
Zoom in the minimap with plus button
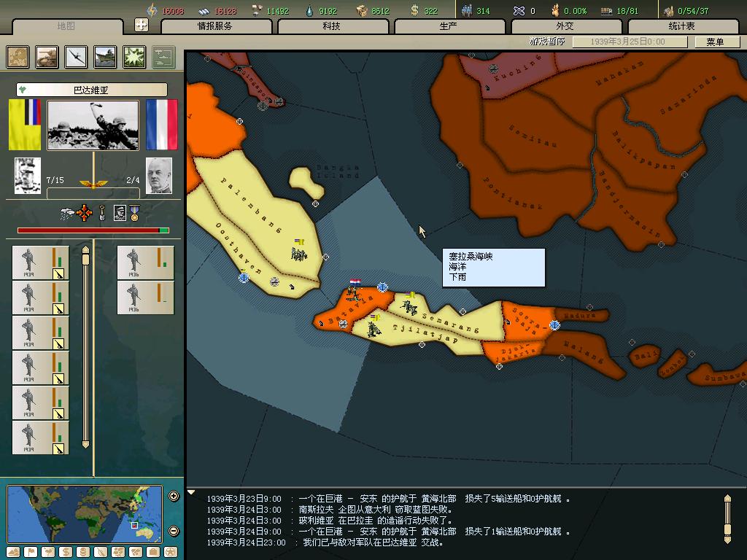coord(174,496)
